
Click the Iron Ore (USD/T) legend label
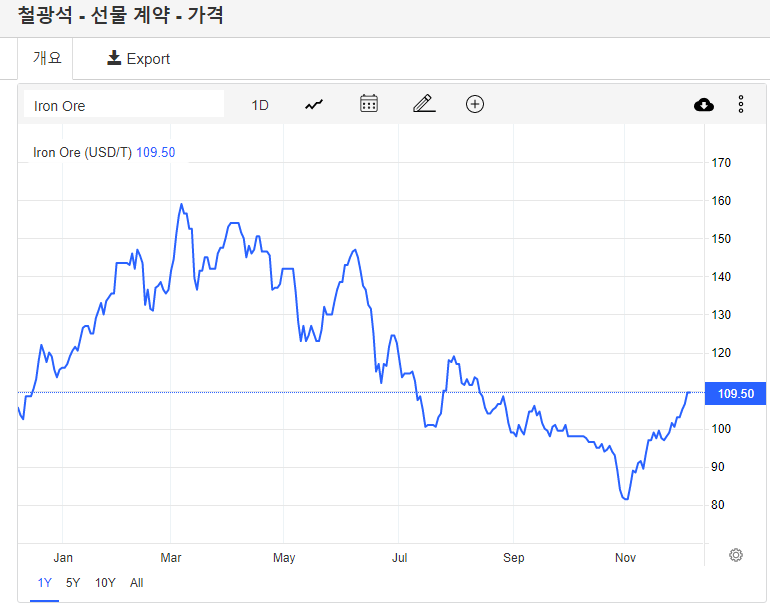coord(82,152)
